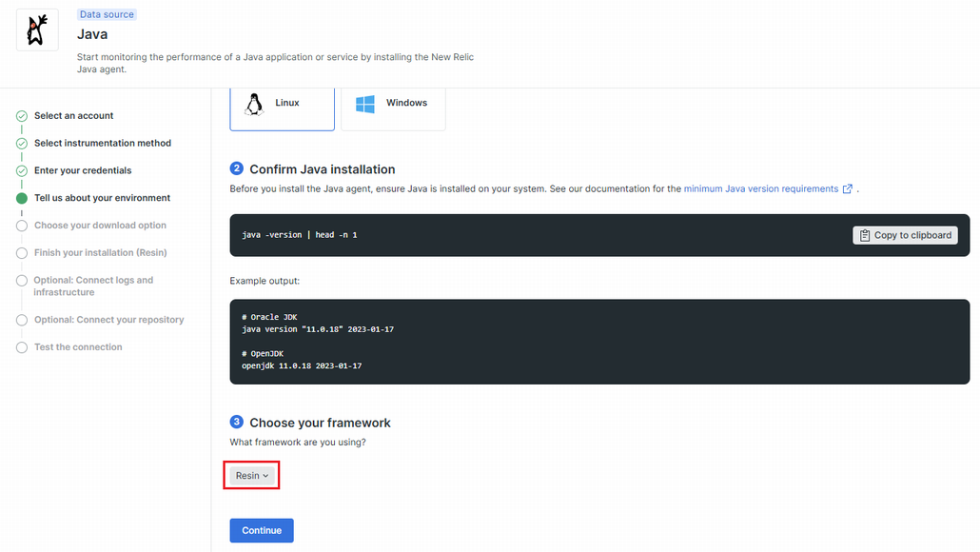Click the blue Continue button
Screen dimensions: 980x552
[262, 530]
